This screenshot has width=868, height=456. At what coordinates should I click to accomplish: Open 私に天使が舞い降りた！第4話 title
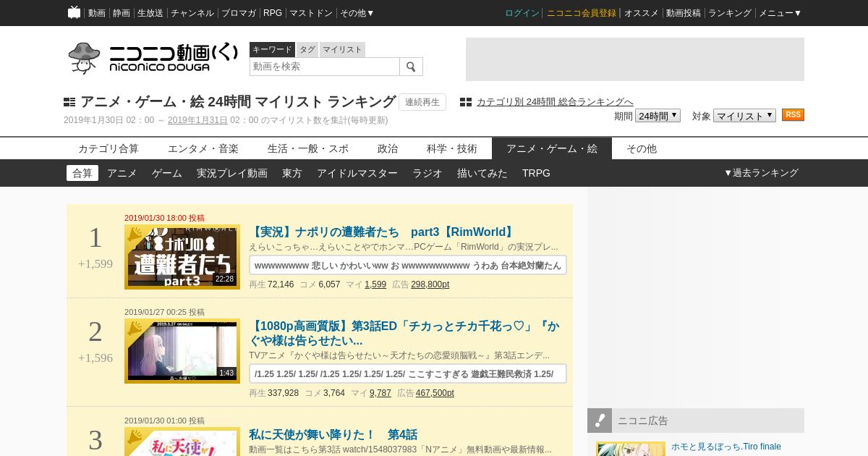333,435
